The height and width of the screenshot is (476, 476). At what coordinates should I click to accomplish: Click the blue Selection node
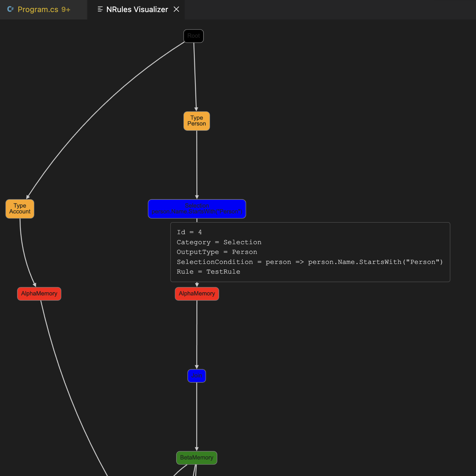click(x=197, y=209)
